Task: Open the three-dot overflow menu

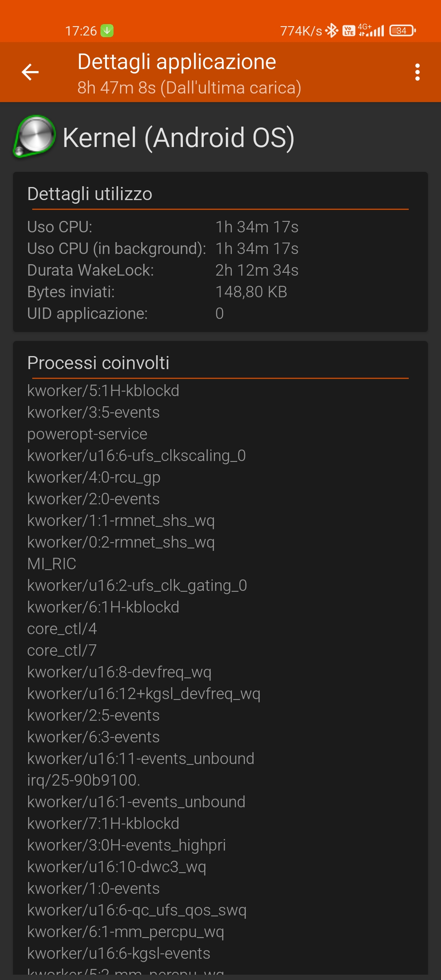Action: 417,72
